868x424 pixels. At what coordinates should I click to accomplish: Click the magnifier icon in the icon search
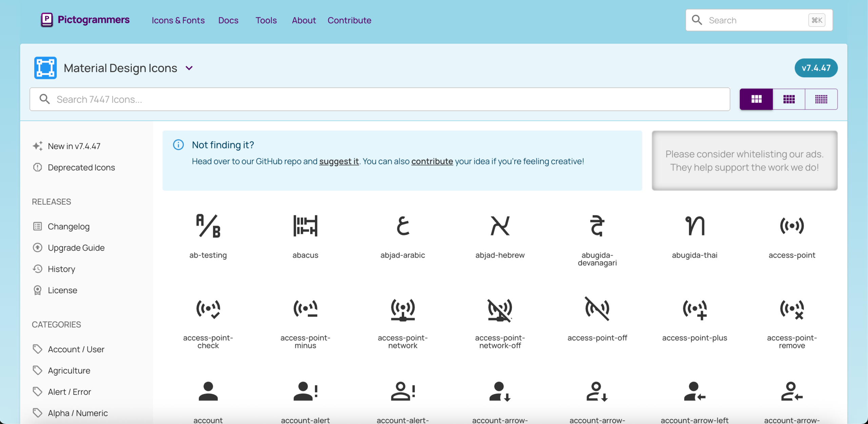[x=44, y=99]
